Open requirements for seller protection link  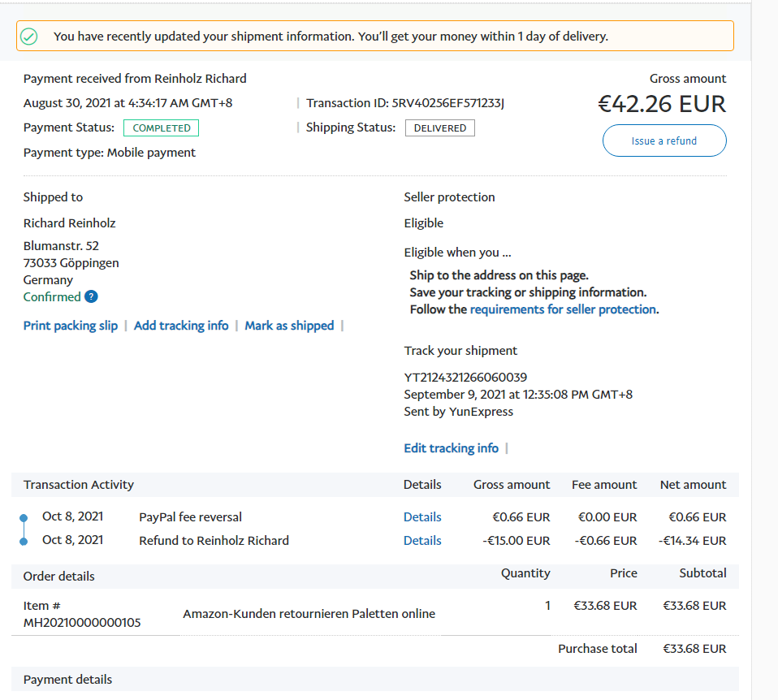click(x=562, y=309)
